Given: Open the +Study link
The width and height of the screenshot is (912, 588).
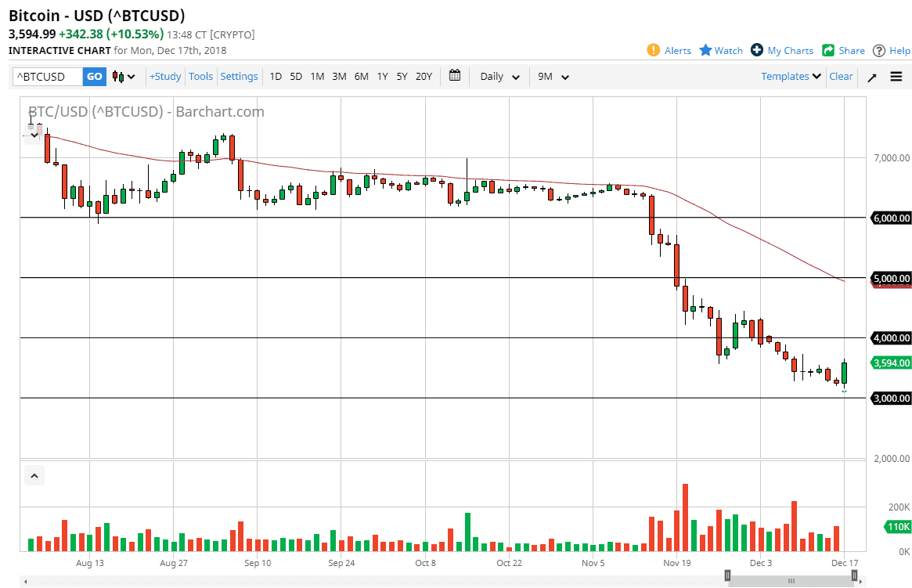Looking at the screenshot, I should (164, 76).
